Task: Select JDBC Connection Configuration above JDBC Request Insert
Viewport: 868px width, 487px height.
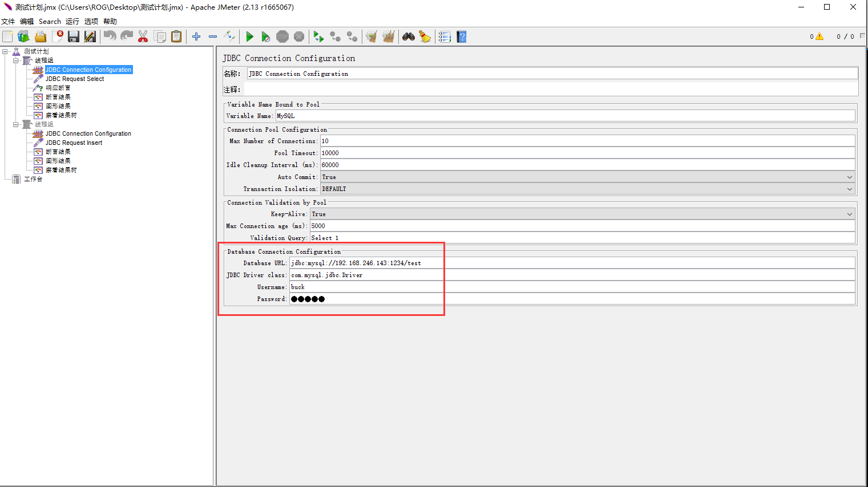Action: (88, 133)
